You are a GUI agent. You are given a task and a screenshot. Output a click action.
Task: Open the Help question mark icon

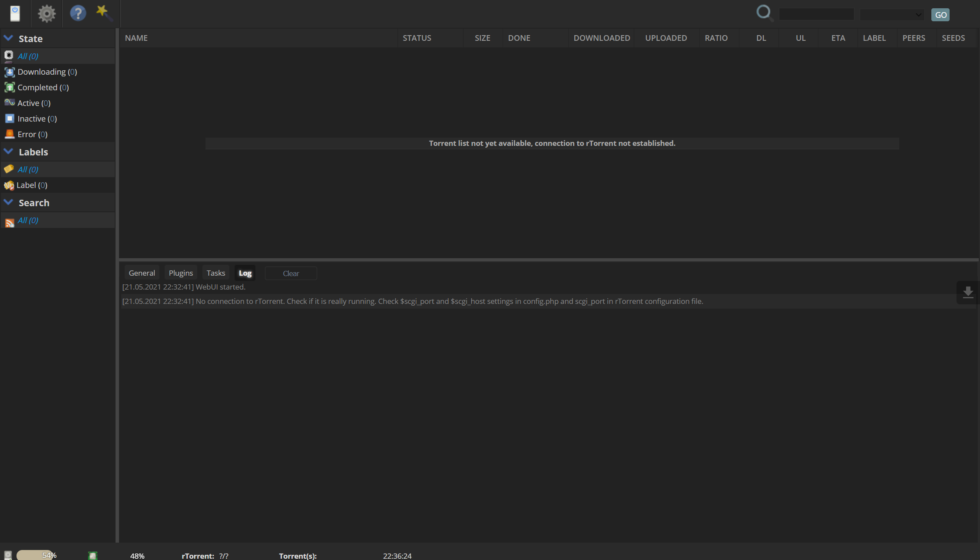point(77,13)
